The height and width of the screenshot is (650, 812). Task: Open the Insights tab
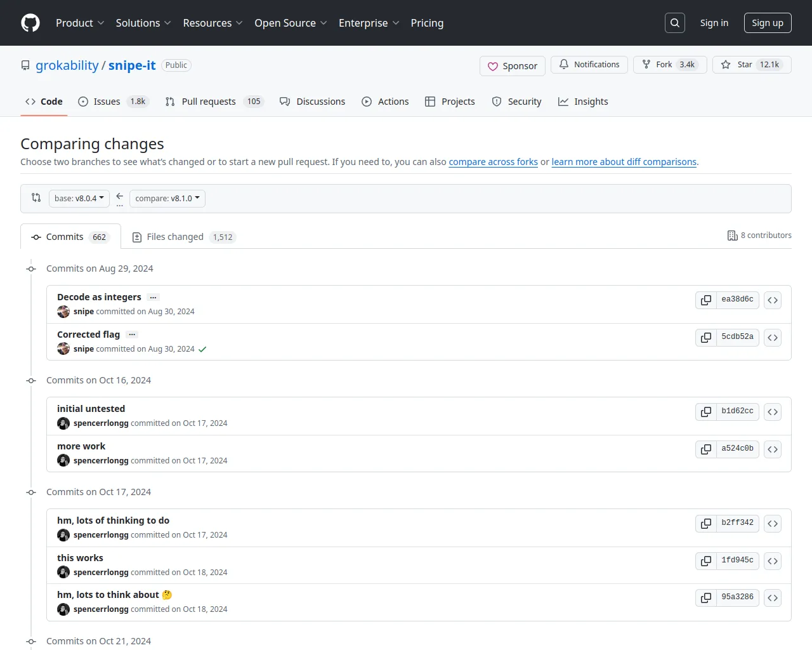[583, 102]
